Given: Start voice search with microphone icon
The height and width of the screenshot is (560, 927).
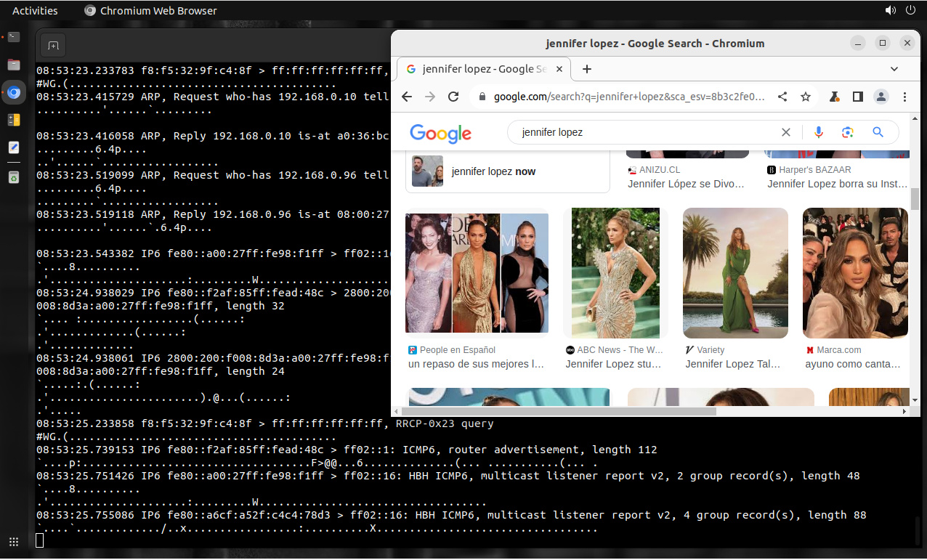Looking at the screenshot, I should click(819, 132).
